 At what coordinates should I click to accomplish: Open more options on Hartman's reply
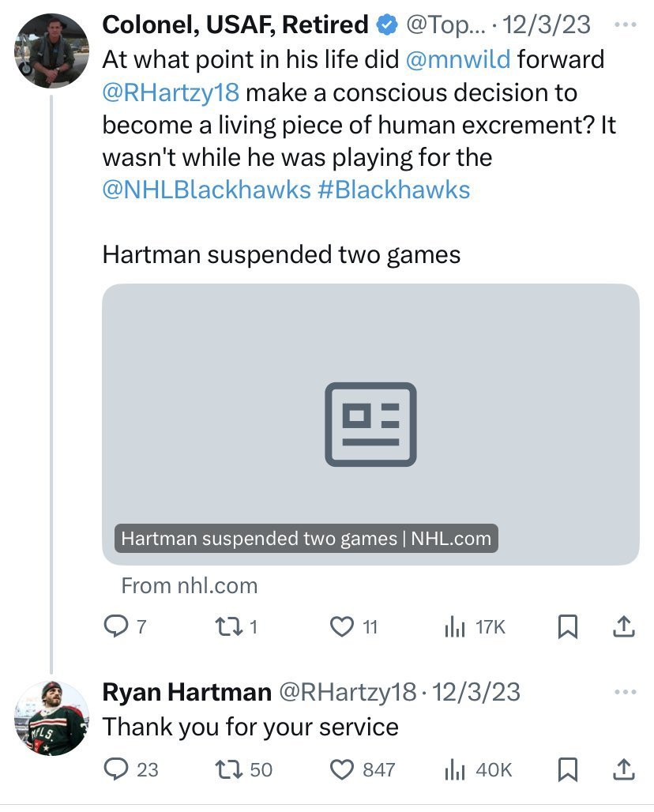(x=625, y=693)
